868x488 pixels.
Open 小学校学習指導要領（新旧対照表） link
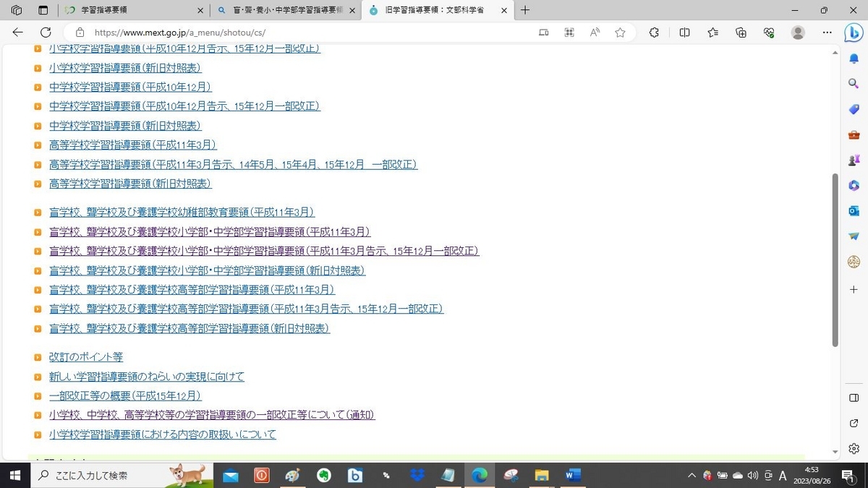pyautogui.click(x=125, y=67)
